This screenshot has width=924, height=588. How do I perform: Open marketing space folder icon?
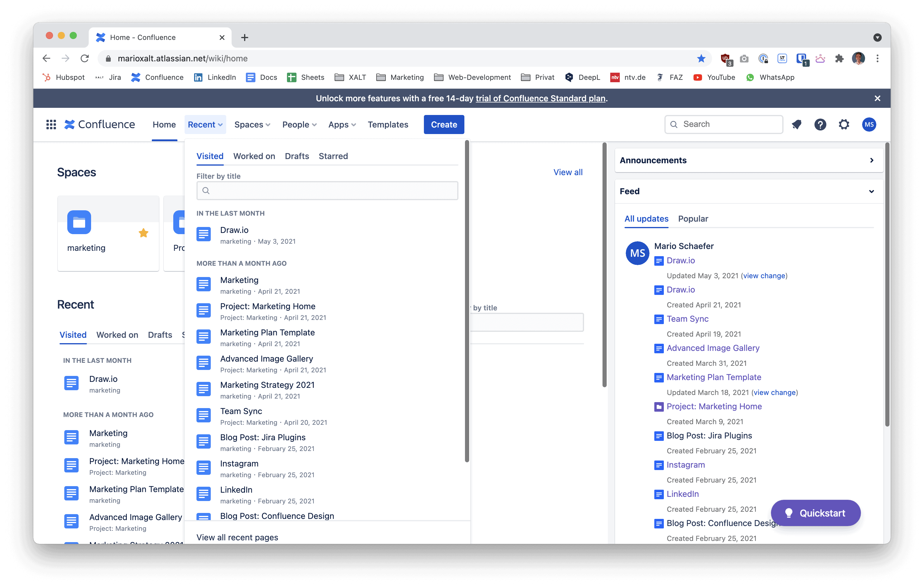point(79,222)
